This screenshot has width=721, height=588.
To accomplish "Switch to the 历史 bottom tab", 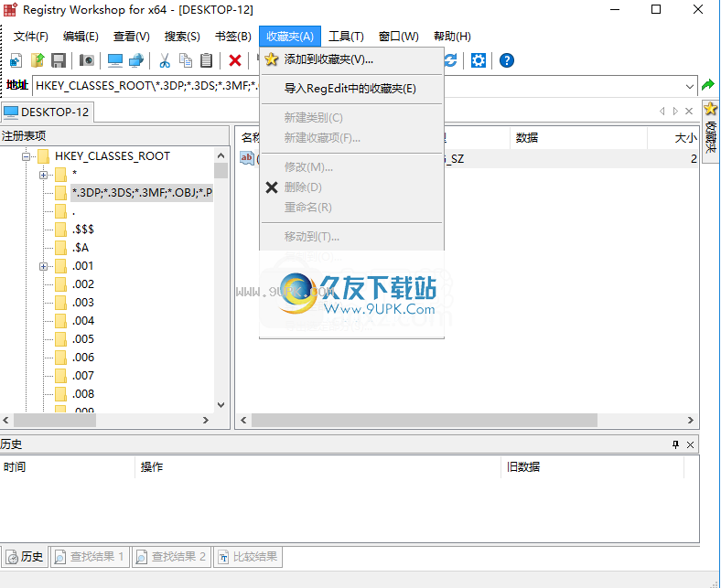I will point(25,557).
